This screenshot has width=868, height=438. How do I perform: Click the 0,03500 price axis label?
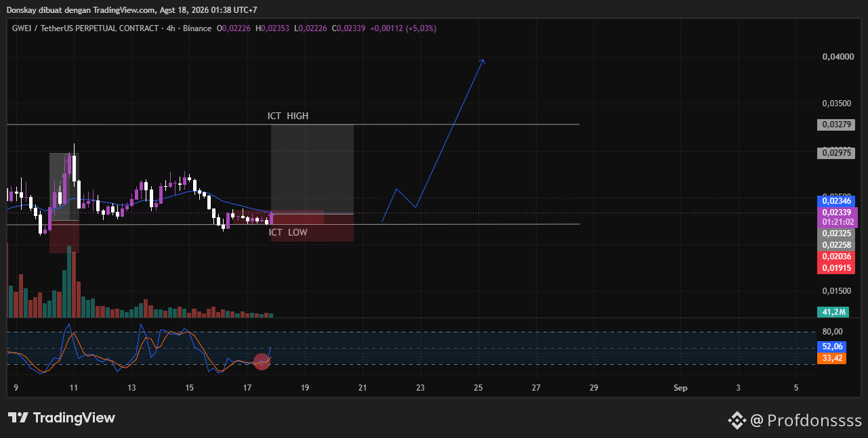tap(838, 104)
